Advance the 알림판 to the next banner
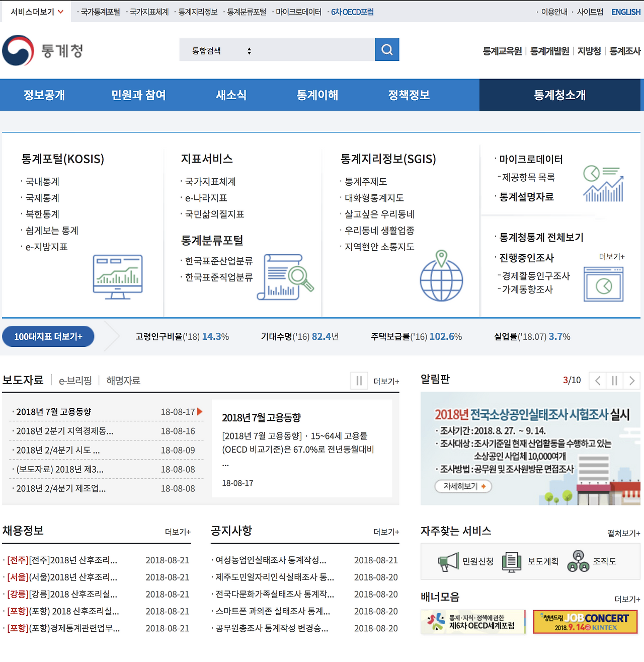Screen dimensions: 644x662 click(632, 381)
